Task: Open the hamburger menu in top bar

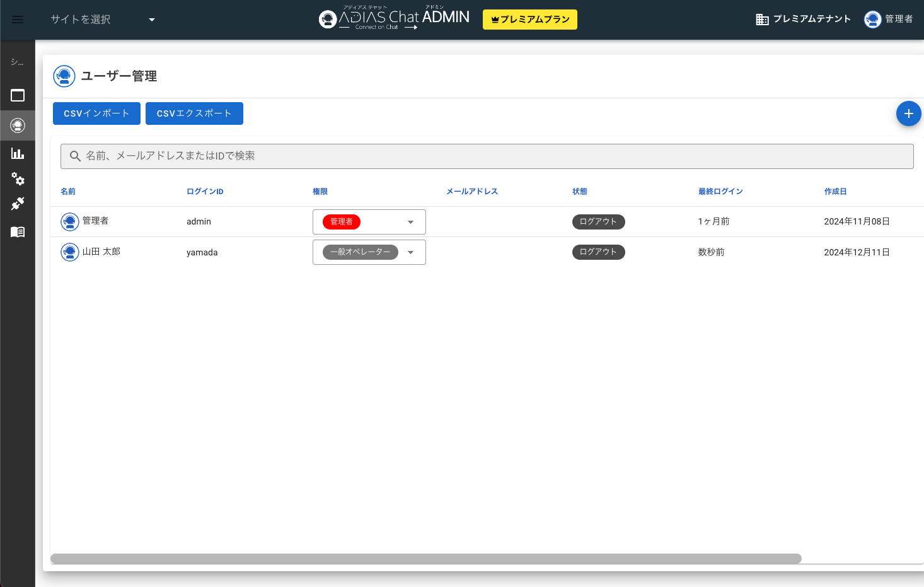Action: pyautogui.click(x=18, y=20)
